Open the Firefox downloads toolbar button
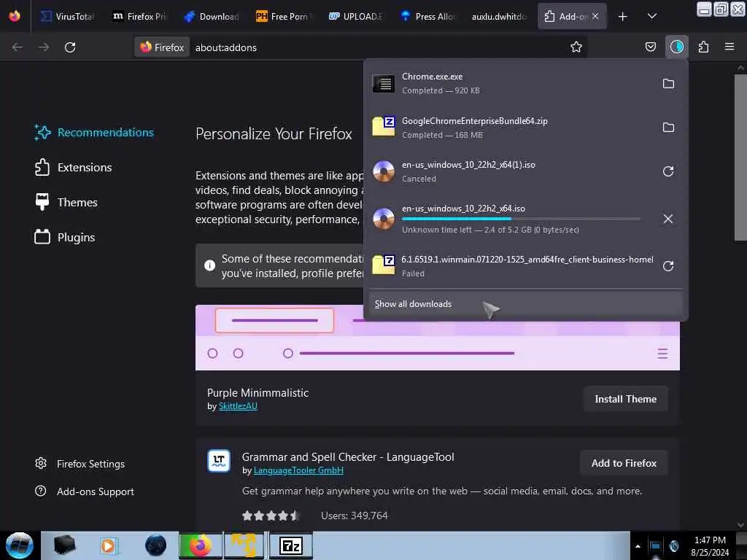747x560 pixels. coord(676,47)
